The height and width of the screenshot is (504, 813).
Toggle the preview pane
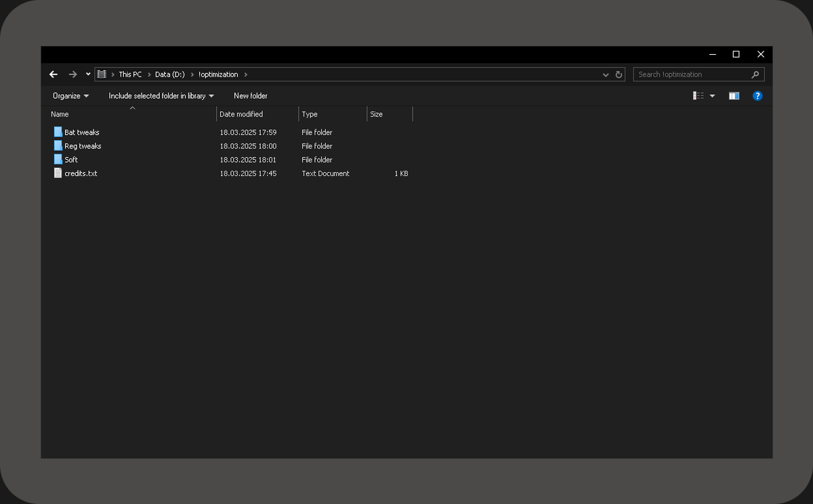[x=734, y=96]
